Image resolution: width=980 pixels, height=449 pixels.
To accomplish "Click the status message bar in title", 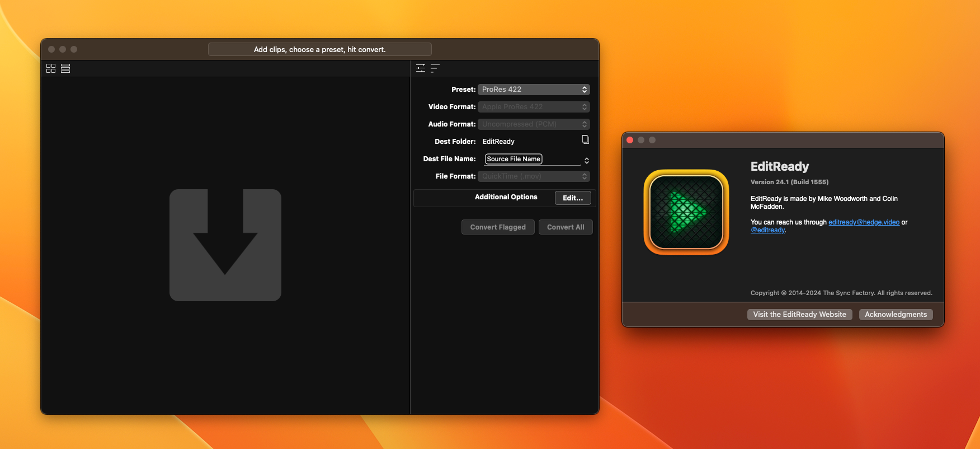I will [320, 49].
